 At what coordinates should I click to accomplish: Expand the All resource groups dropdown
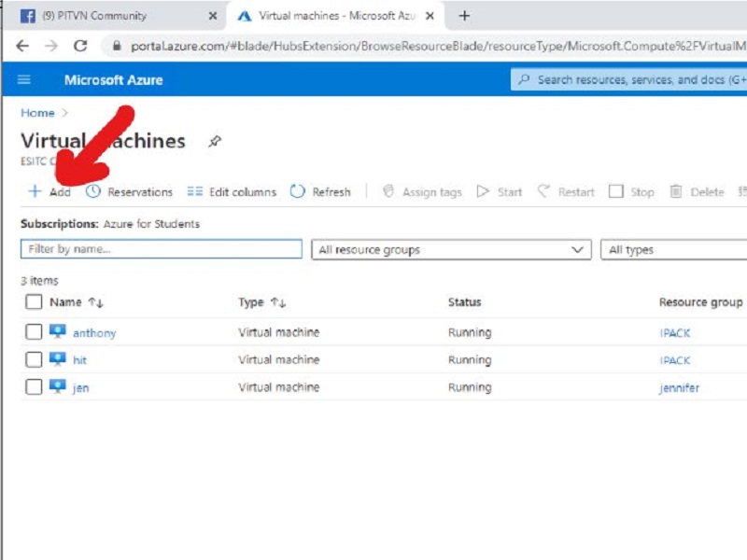coord(451,249)
